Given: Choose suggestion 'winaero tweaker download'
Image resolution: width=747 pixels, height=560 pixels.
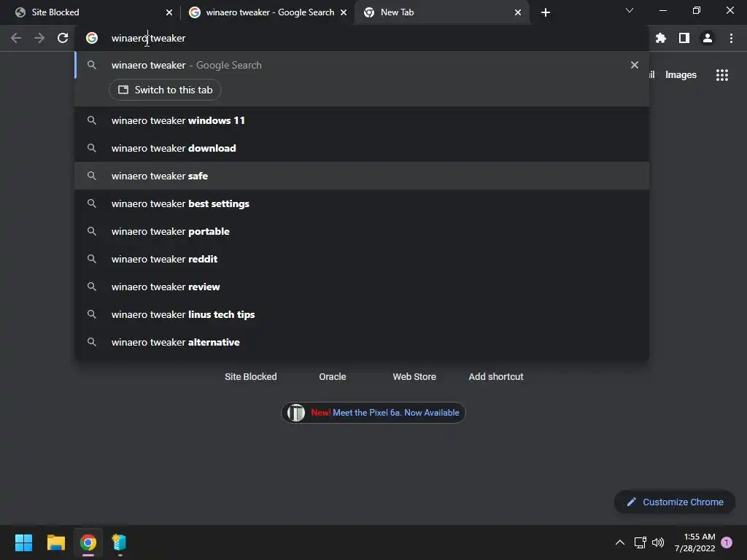Looking at the screenshot, I should coord(362,148).
